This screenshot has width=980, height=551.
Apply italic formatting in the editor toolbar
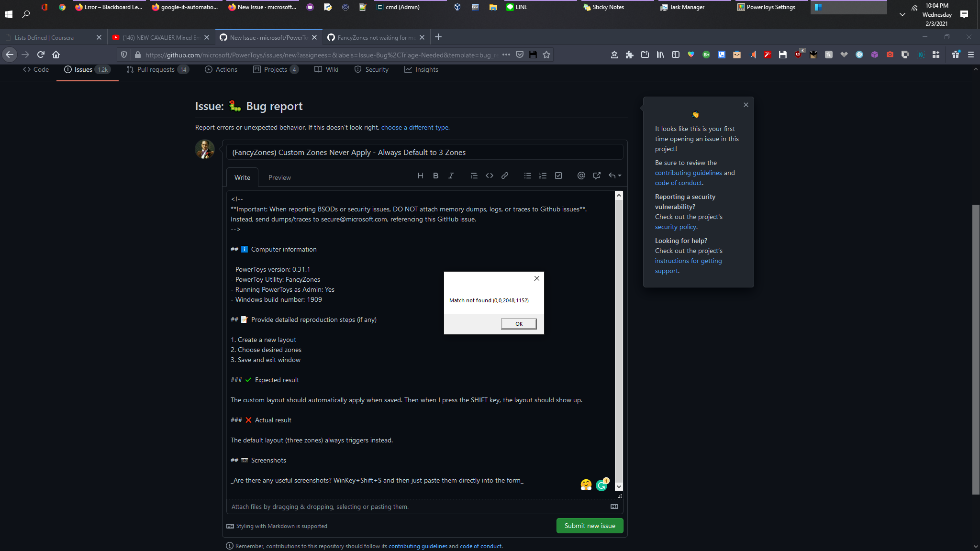pos(451,176)
